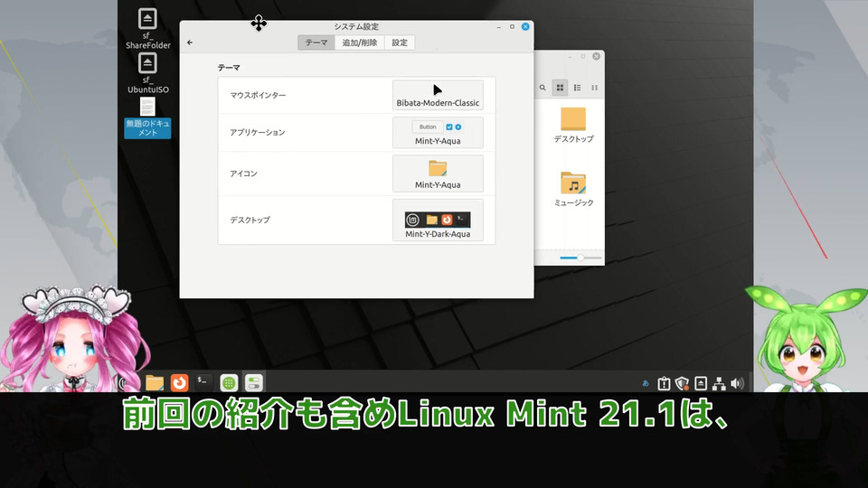Open removable drives tray icon
This screenshot has width=868, height=488.
click(701, 383)
